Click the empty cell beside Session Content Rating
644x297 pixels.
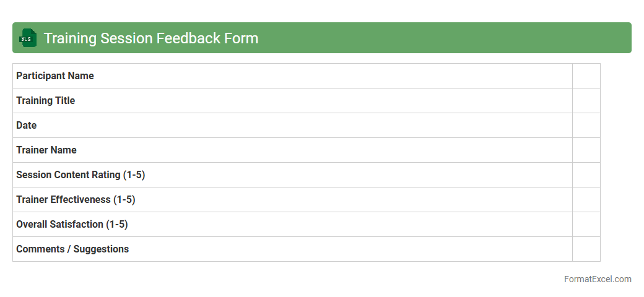(x=586, y=175)
